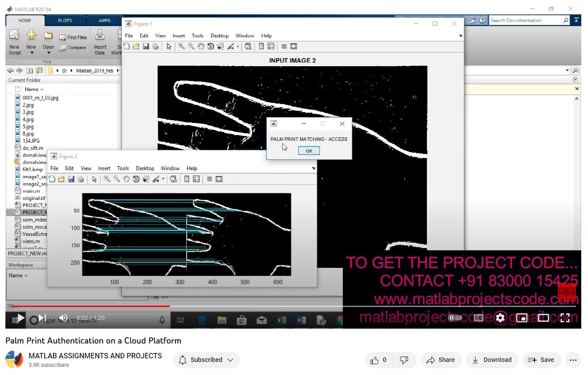Viewport: 588px width, 375px height.
Task: Click Insert Colorbar icon in Figure 3 toolbar
Action: [x=261, y=46]
